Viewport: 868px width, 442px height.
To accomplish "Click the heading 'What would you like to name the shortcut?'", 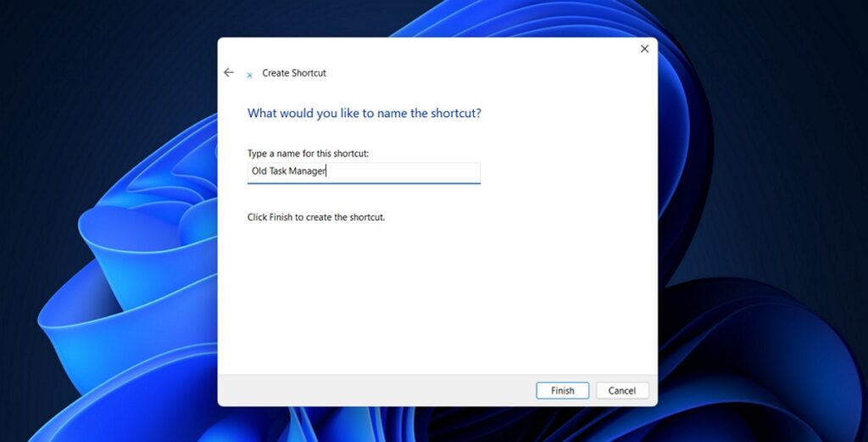I will (x=364, y=113).
